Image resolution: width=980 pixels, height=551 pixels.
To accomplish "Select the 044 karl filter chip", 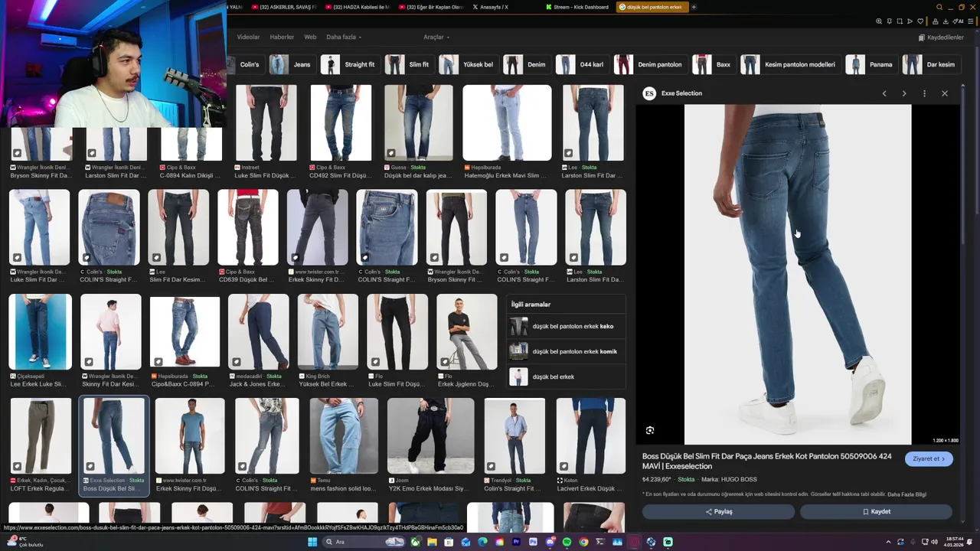I will pos(581,64).
